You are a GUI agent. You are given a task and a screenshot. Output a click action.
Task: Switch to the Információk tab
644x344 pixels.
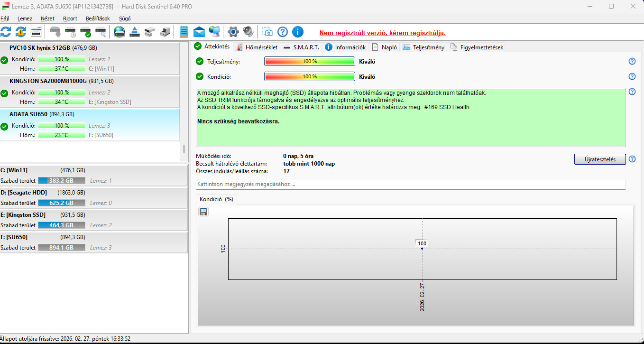click(345, 47)
